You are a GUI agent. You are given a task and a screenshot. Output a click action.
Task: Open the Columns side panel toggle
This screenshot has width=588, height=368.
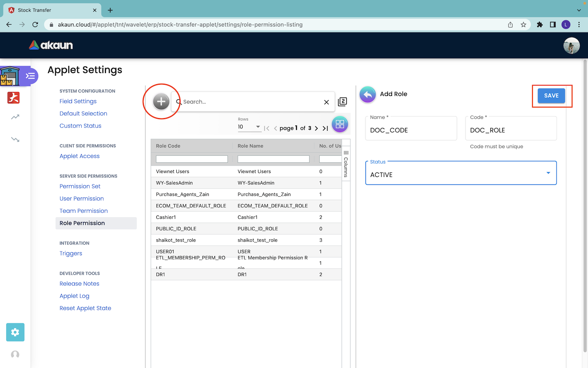346,164
